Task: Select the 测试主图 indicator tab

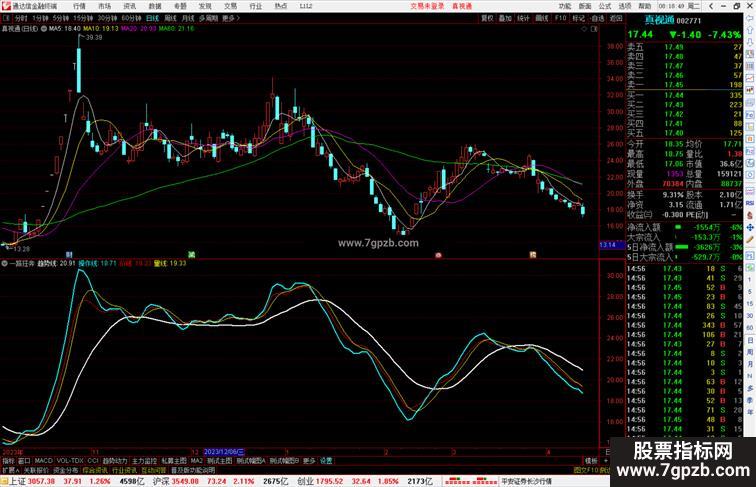Action: (x=219, y=460)
